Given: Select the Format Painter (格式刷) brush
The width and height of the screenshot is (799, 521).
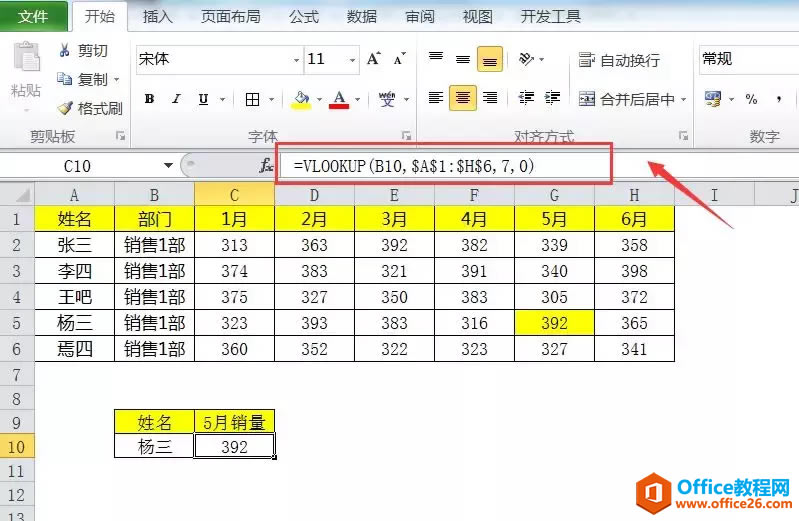Looking at the screenshot, I should (x=65, y=108).
